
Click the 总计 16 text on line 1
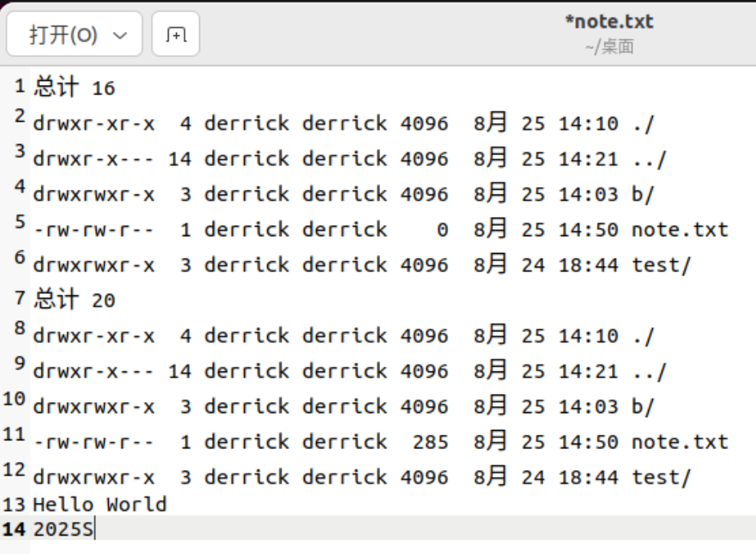tap(74, 88)
